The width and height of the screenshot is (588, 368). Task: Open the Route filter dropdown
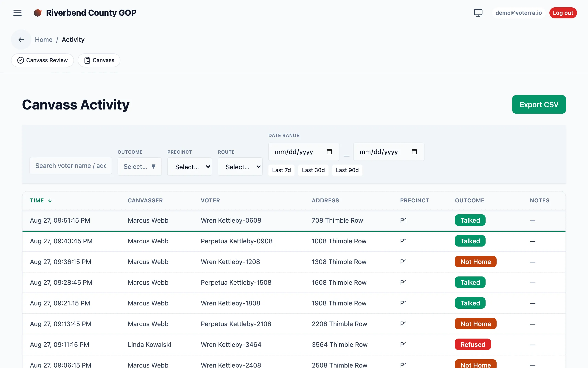click(240, 167)
